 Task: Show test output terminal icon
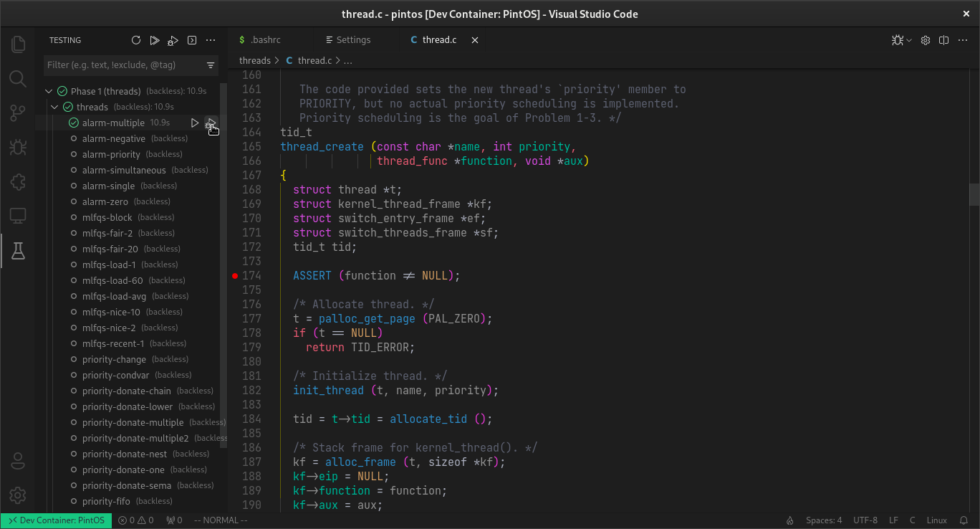coord(192,40)
